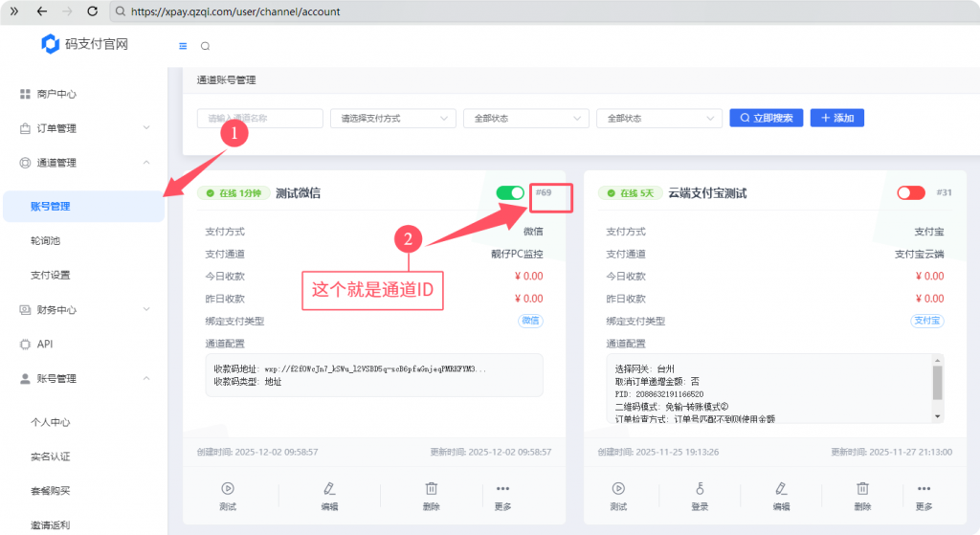Expand the browser sidebar chevrons icon
The height and width of the screenshot is (535, 980).
(14, 11)
